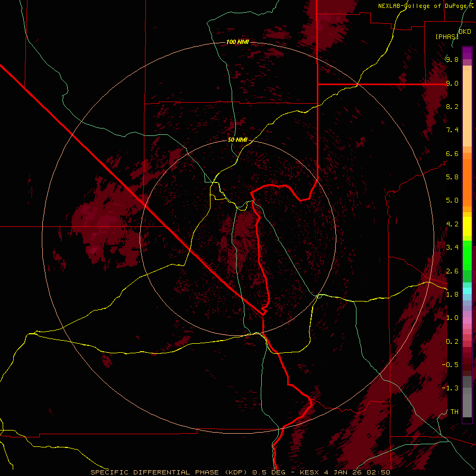The width and height of the screenshot is (476, 476).
Task: Click the cyan segment of color bar
Action: [x=467, y=291]
